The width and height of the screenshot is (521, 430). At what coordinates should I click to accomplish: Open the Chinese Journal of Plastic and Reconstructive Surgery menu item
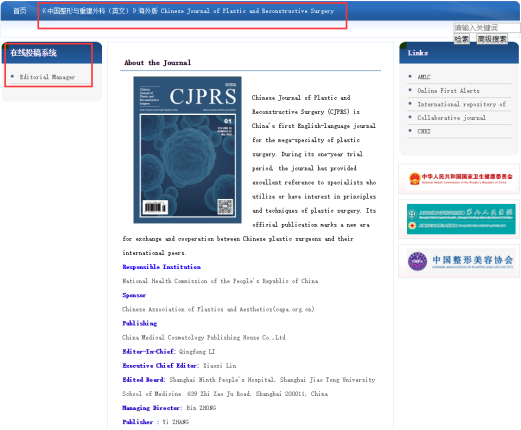(x=188, y=11)
